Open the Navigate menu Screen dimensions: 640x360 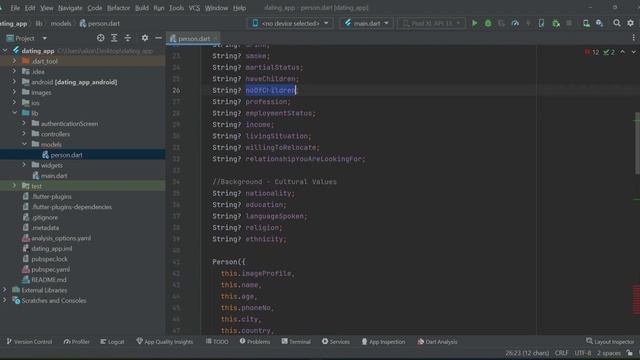(70, 8)
